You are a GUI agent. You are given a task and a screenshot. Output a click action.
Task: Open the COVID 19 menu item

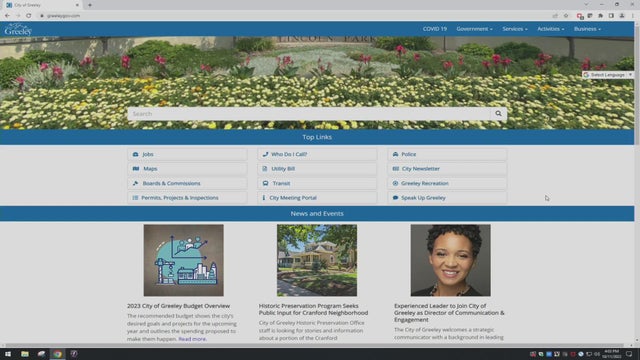435,29
